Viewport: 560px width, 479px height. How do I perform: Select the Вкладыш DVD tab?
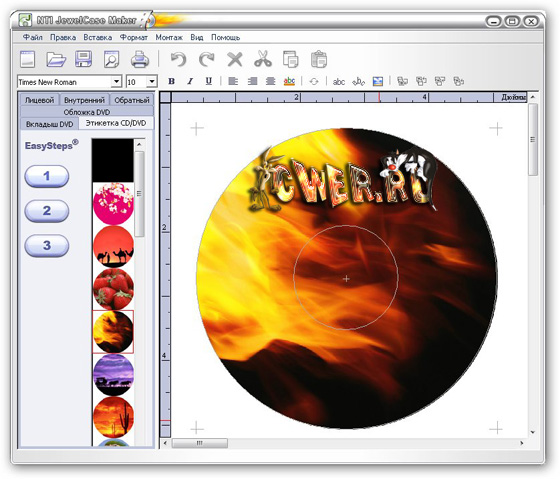49,124
